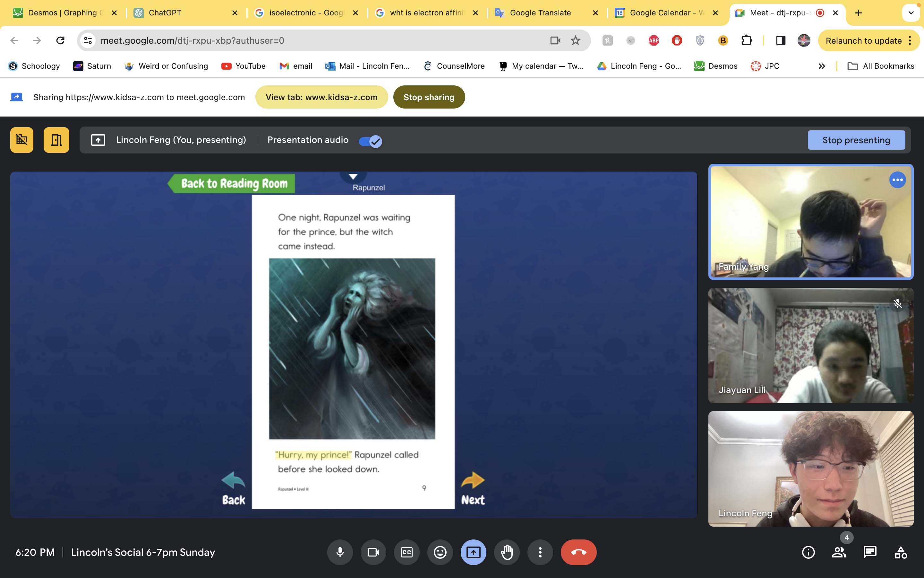924x578 pixels.
Task: Open Chrome three-dot menu
Action: click(910, 40)
